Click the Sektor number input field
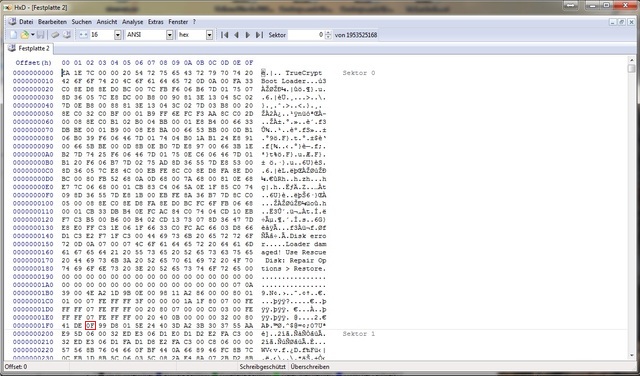This screenshot has width=640, height=376. coord(306,35)
